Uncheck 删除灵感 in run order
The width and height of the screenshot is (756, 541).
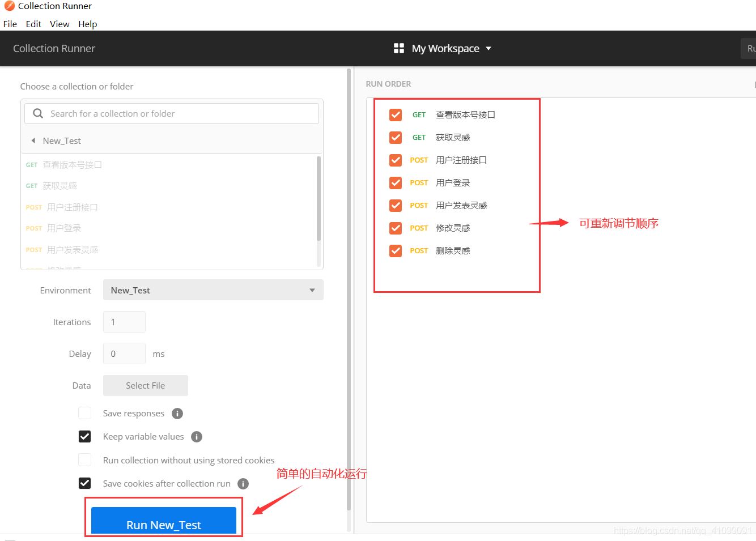(396, 251)
